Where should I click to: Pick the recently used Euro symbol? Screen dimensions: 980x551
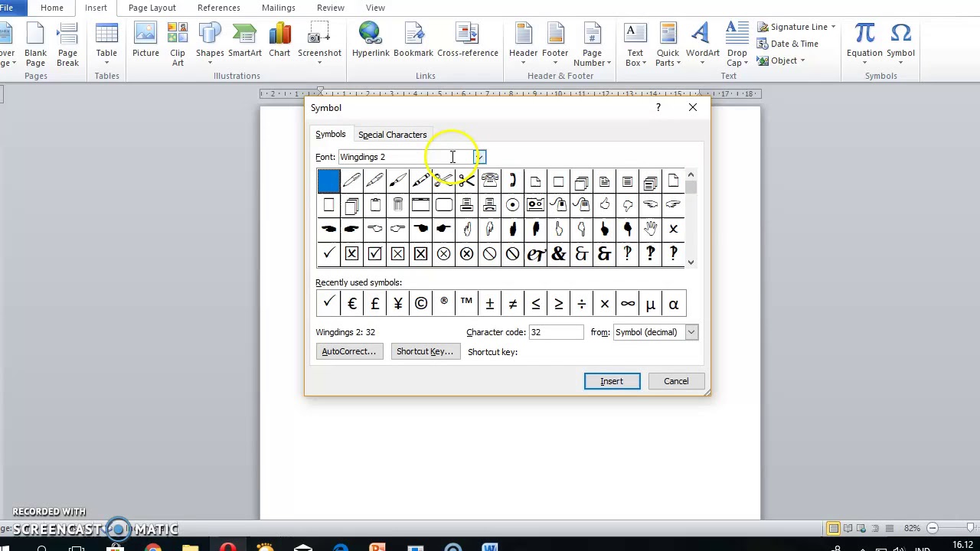(x=351, y=304)
